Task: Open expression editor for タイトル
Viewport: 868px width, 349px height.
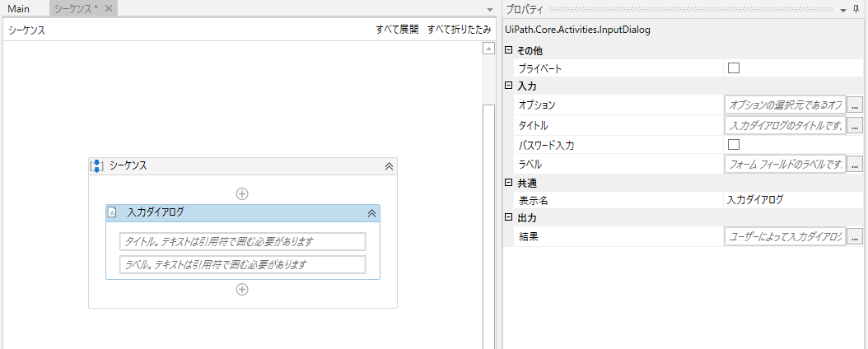Action: (x=855, y=126)
